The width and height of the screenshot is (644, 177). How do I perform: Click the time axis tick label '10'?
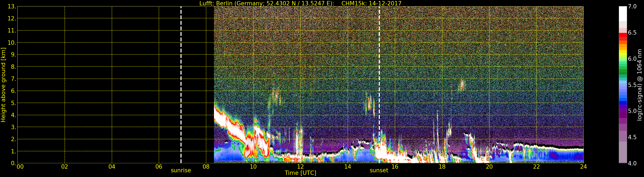click(253, 166)
